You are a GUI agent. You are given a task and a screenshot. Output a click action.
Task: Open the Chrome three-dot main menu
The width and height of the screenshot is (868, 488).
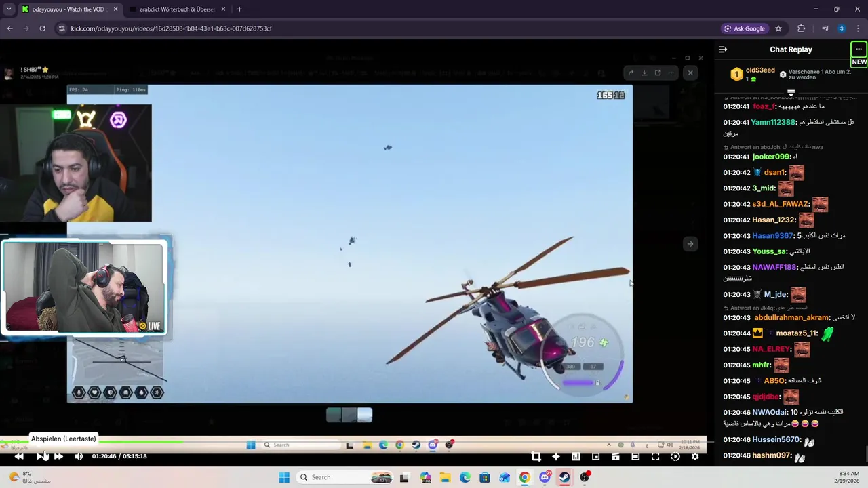859,28
